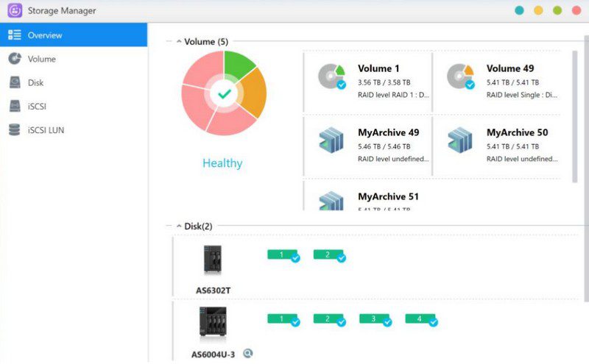The image size is (589, 364).
Task: Click the green window control button
Action: click(557, 10)
